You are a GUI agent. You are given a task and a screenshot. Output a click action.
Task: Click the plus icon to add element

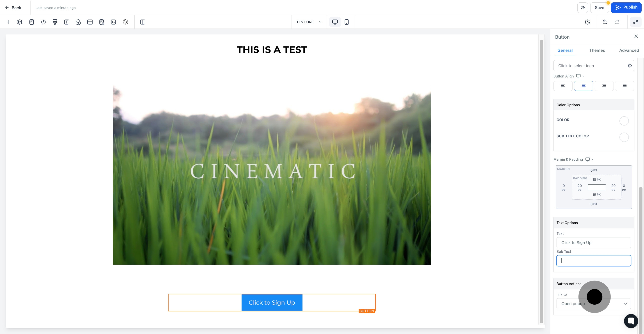8,22
